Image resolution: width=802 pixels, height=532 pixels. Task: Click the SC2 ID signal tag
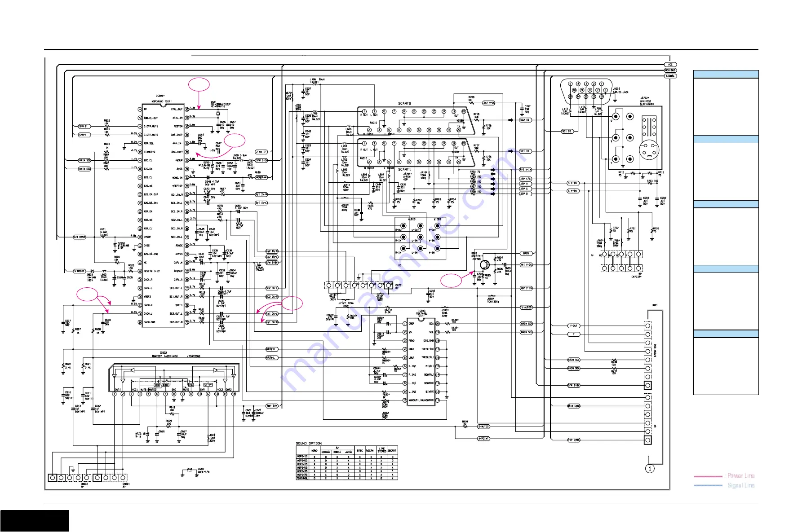point(526,120)
